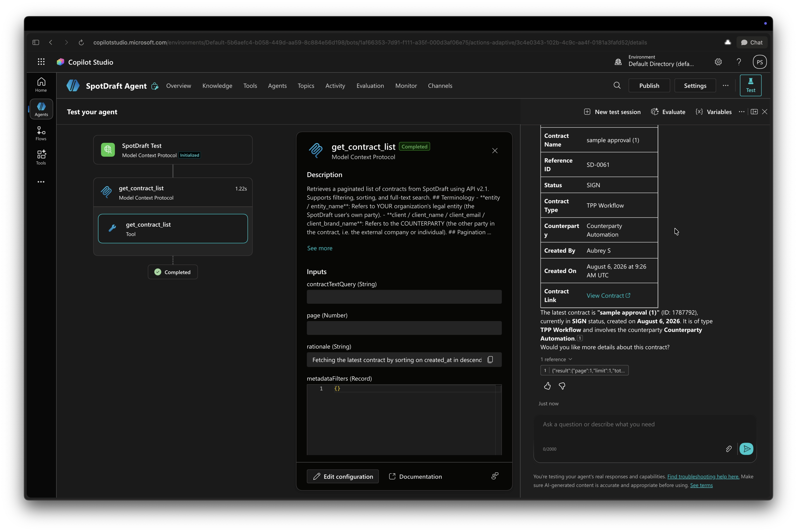This screenshot has width=797, height=532.
Task: Click the attach file paperclip icon
Action: [x=728, y=449]
